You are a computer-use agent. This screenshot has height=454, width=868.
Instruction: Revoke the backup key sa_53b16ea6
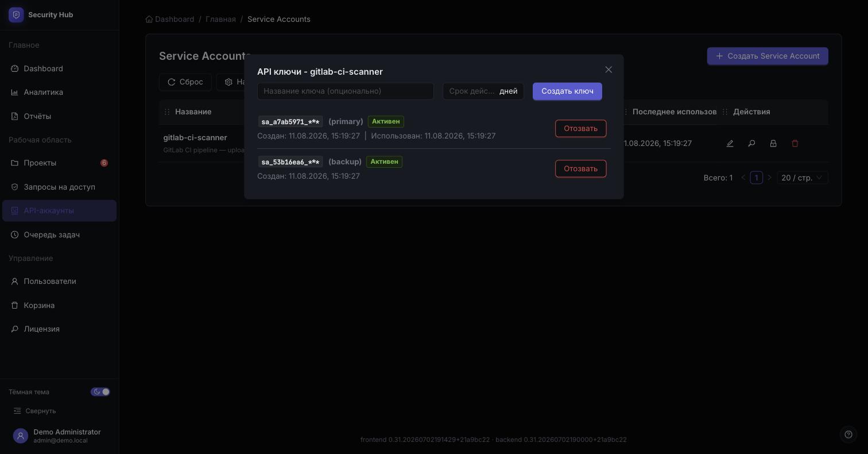[580, 168]
